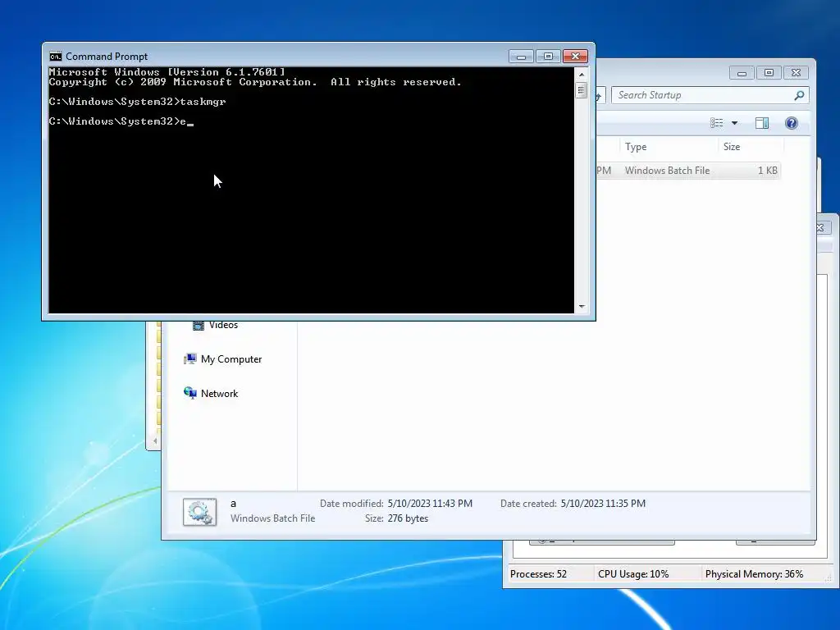The width and height of the screenshot is (840, 630).
Task: Minimize the Command Prompt window
Action: click(521, 57)
